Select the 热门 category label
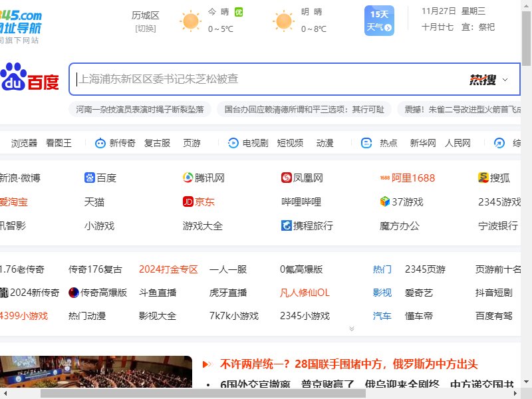Viewport: 532px width, 399px height. click(382, 269)
